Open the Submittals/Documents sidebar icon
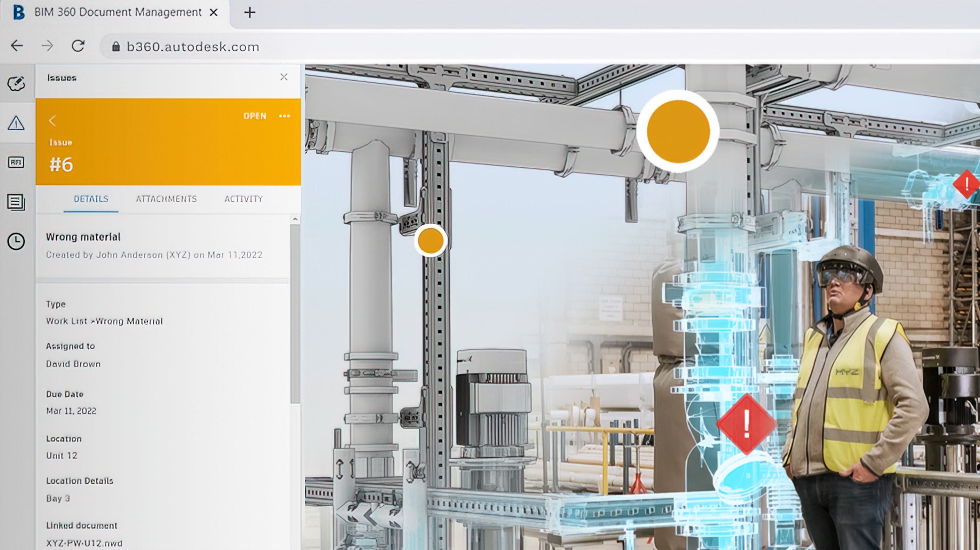The width and height of the screenshot is (980, 550). [x=16, y=202]
